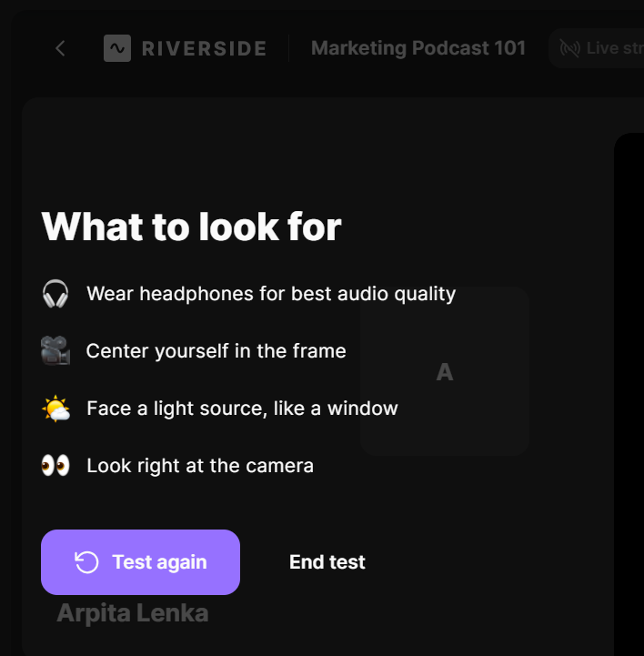Start the test again with purple button
644x656 pixels.
(x=140, y=562)
